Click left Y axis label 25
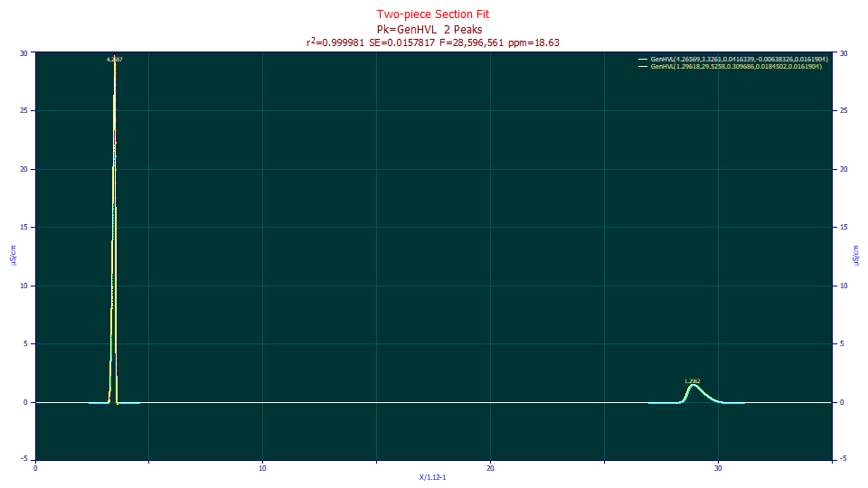The width and height of the screenshot is (868, 488). coord(24,110)
